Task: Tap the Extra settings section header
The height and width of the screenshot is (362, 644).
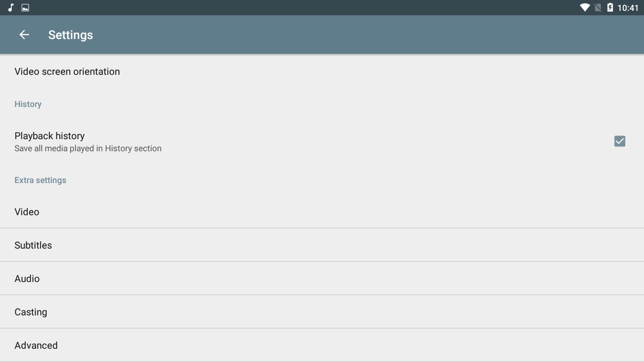Action: 40,180
